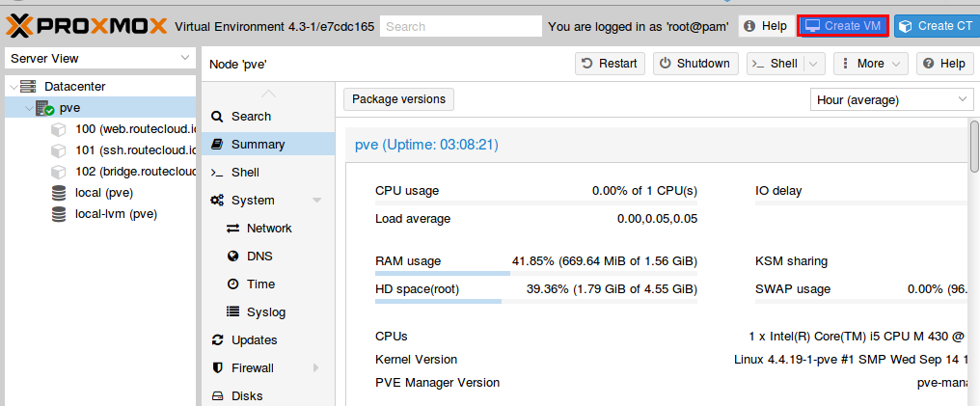The image size is (980, 406).
Task: Click the cube icon for container 100
Action: click(x=58, y=129)
